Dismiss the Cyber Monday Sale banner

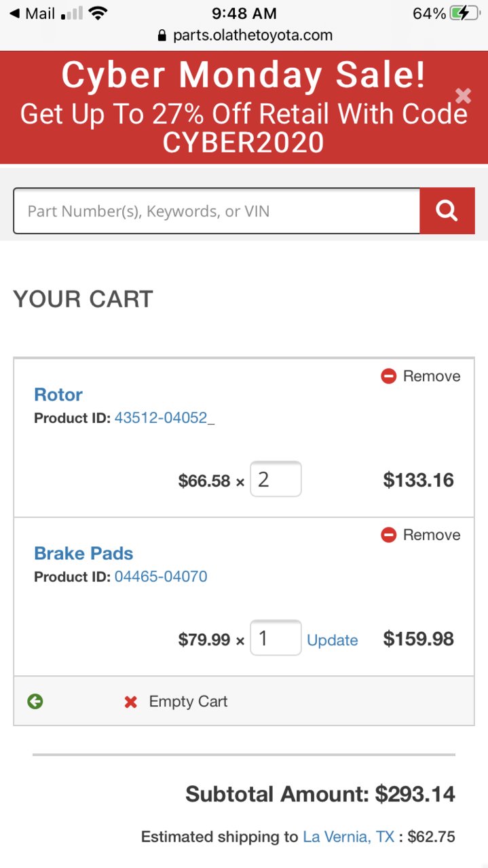tap(463, 96)
